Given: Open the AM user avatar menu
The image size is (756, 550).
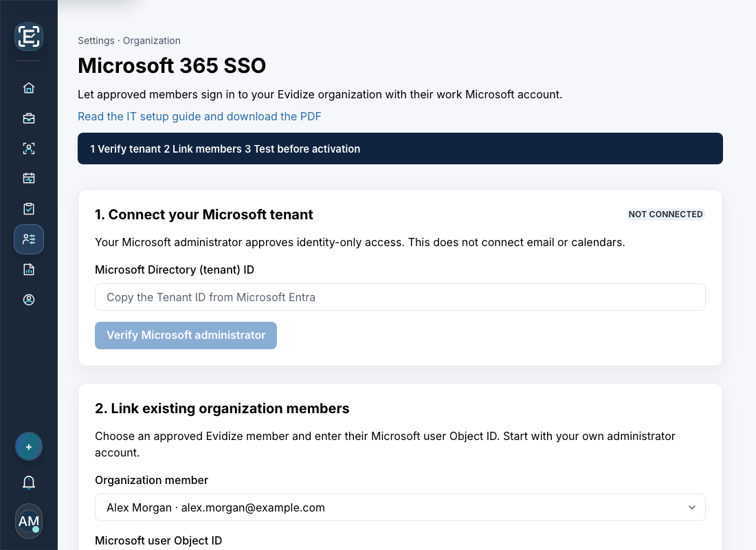Looking at the screenshot, I should point(29,521).
